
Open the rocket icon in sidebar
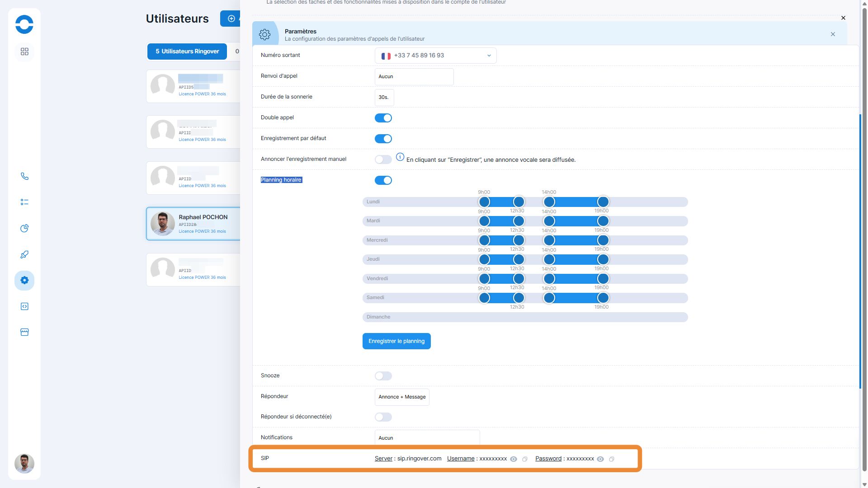[x=24, y=254]
